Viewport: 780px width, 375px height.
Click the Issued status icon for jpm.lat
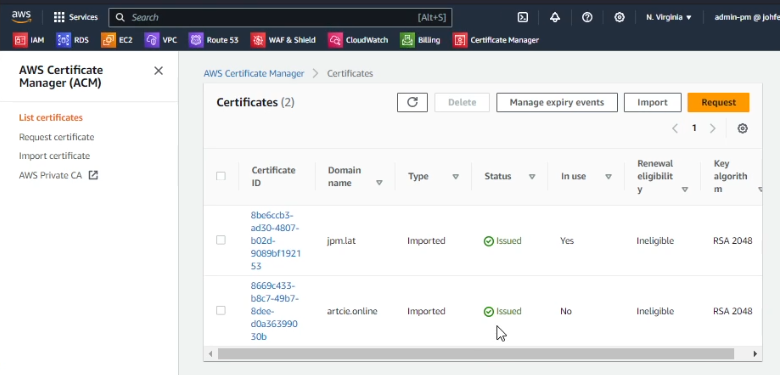(488, 241)
